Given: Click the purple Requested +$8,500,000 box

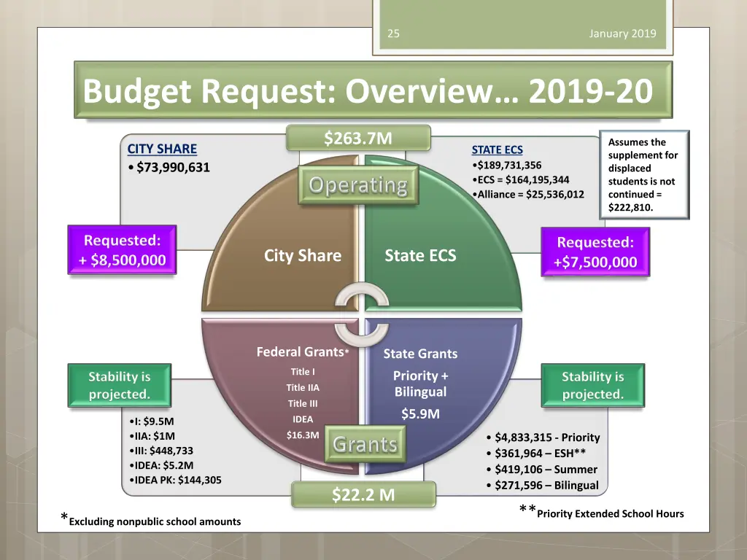Looking at the screenshot, I should [x=123, y=250].
